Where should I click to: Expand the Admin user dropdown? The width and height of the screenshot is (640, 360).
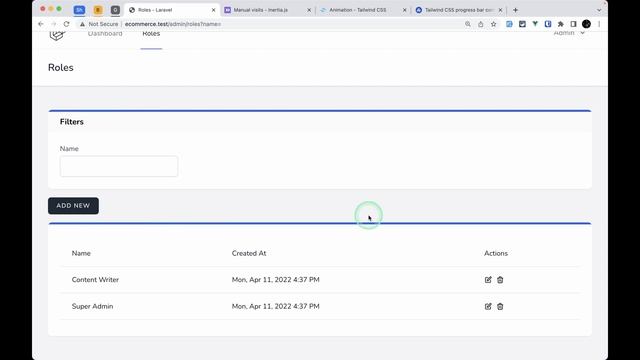coord(569,33)
